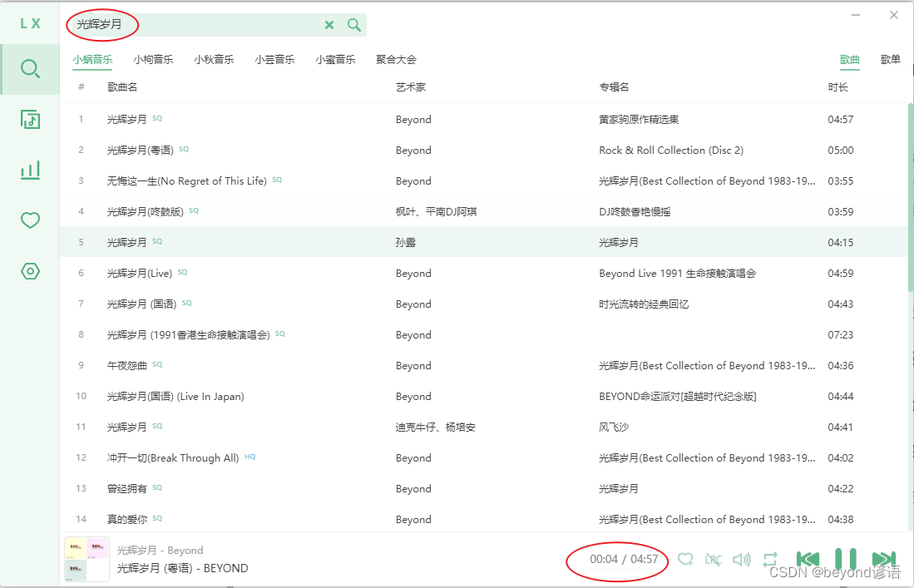Close the LX Music window
914x588 pixels.
[894, 15]
